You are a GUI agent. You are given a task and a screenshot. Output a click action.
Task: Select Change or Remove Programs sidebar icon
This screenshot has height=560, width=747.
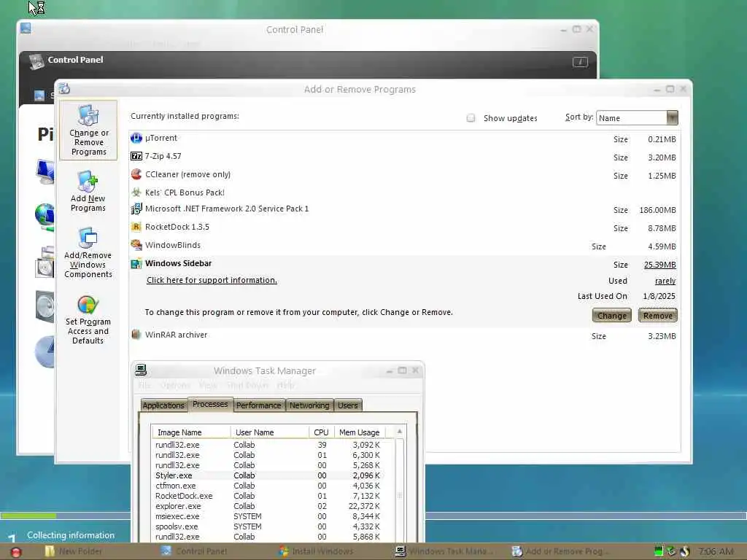(x=88, y=130)
